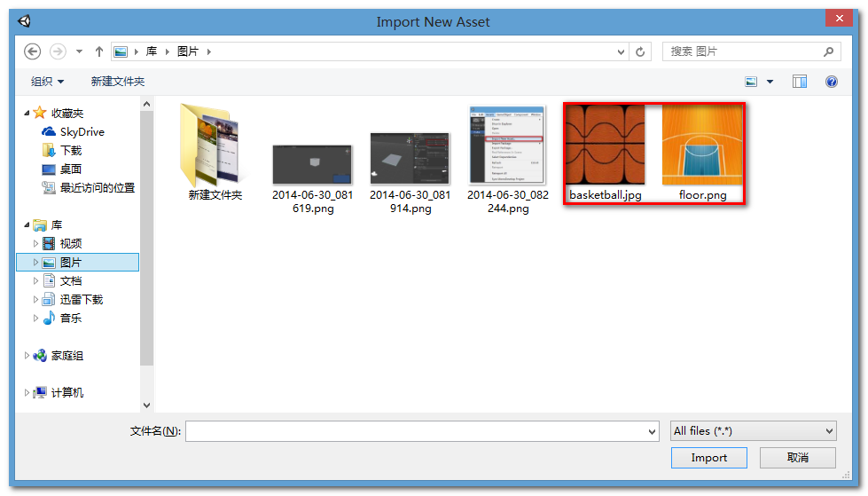Select the floor.png thumbnail

point(702,146)
